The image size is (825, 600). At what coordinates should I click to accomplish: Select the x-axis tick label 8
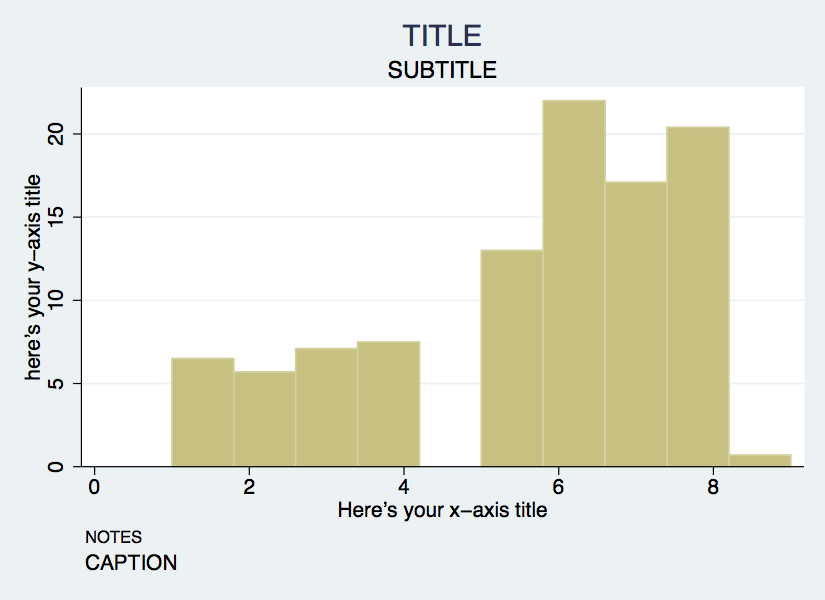click(x=713, y=487)
